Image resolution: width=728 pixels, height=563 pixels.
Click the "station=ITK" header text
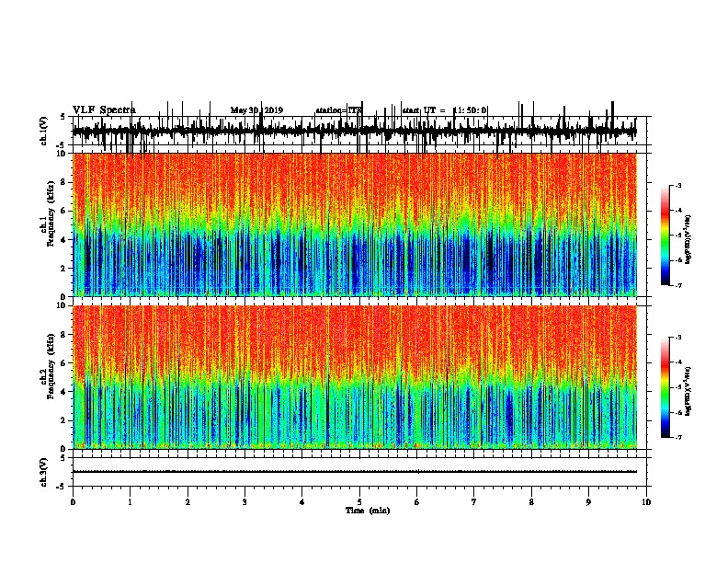338,110
